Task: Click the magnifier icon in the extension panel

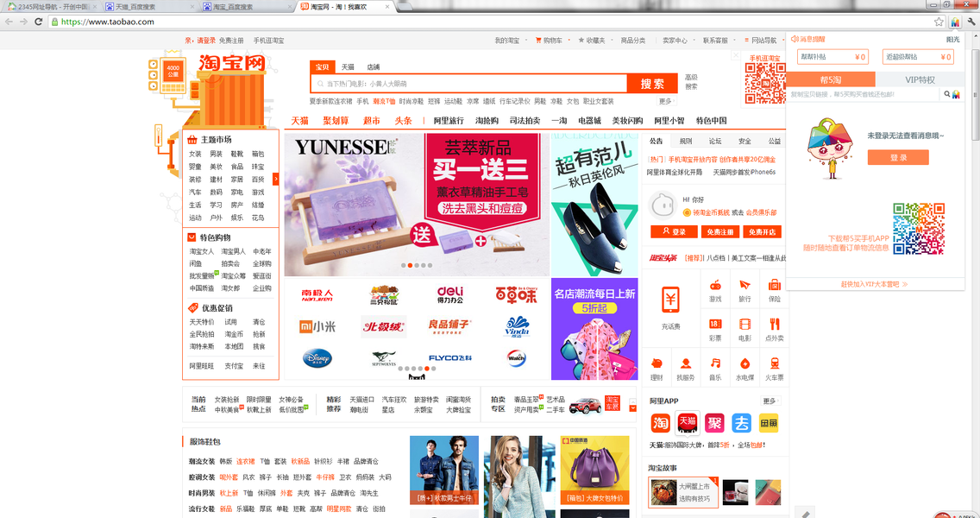Action: 947,94
